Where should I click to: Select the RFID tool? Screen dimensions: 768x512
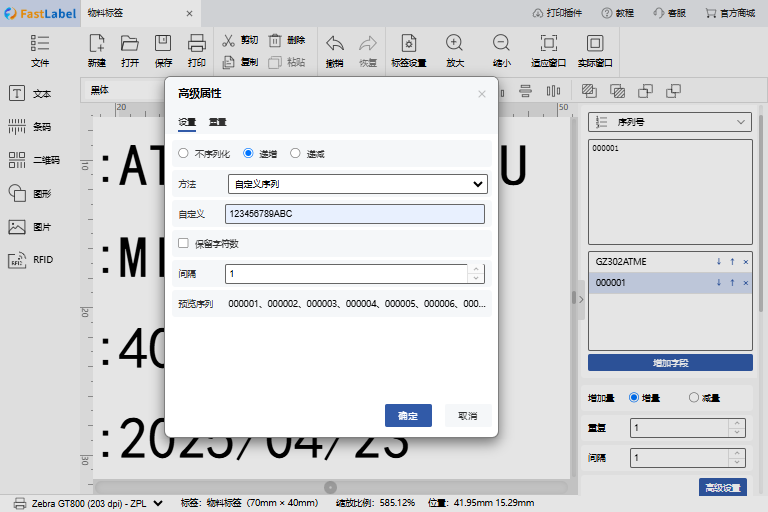(x=30, y=260)
